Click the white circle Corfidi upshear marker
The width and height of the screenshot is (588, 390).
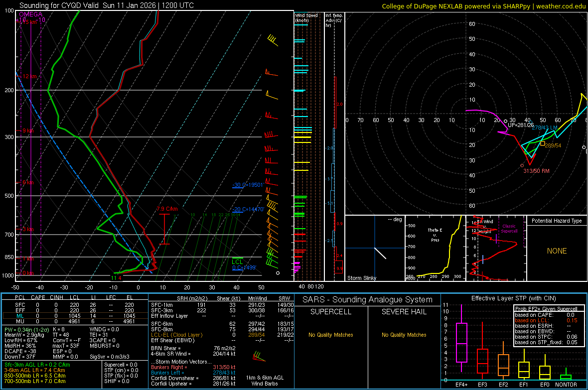505,121
